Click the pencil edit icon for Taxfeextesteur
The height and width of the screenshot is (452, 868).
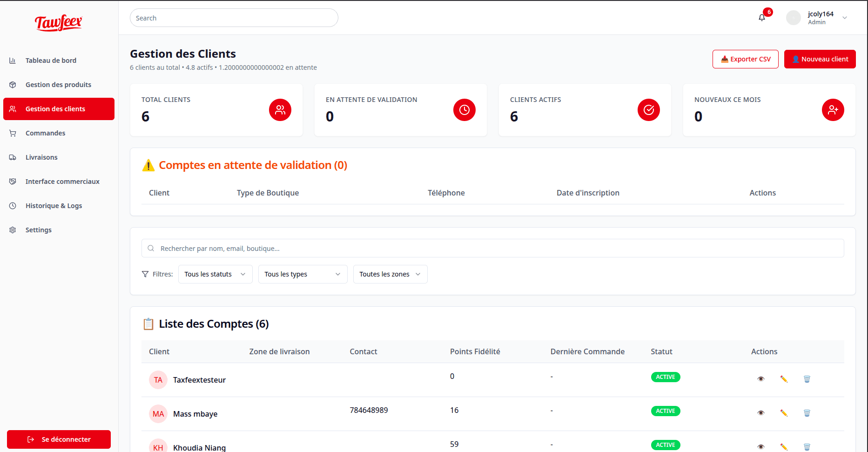pos(784,379)
